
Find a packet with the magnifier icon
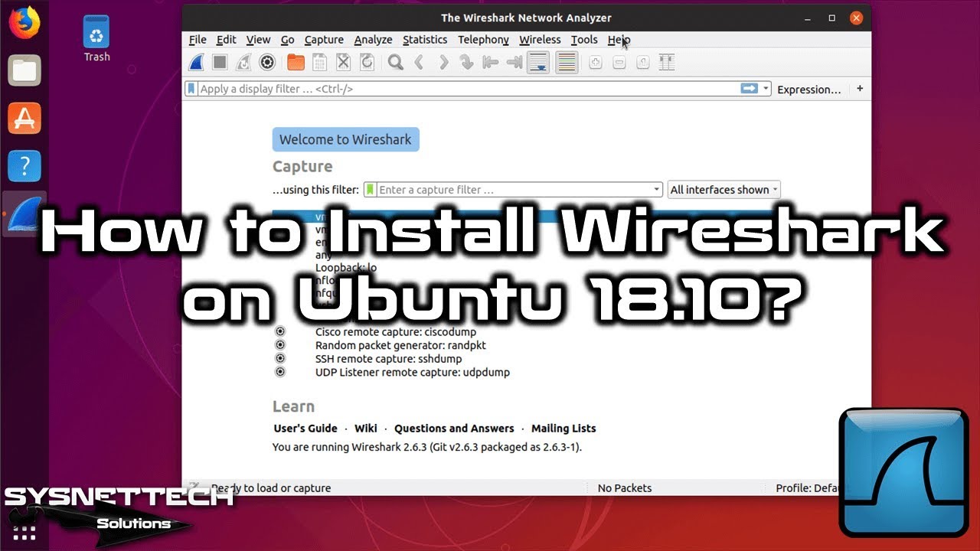point(395,63)
